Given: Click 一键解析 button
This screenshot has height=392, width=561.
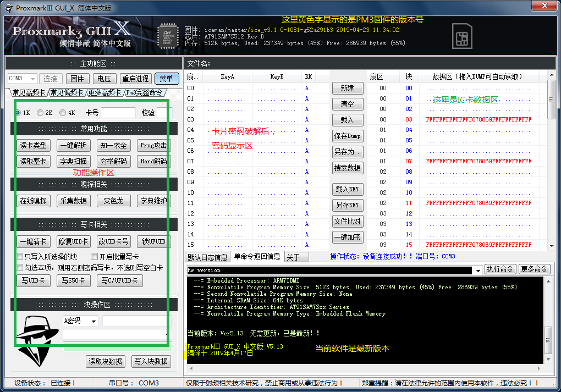Looking at the screenshot, I should 73,145.
